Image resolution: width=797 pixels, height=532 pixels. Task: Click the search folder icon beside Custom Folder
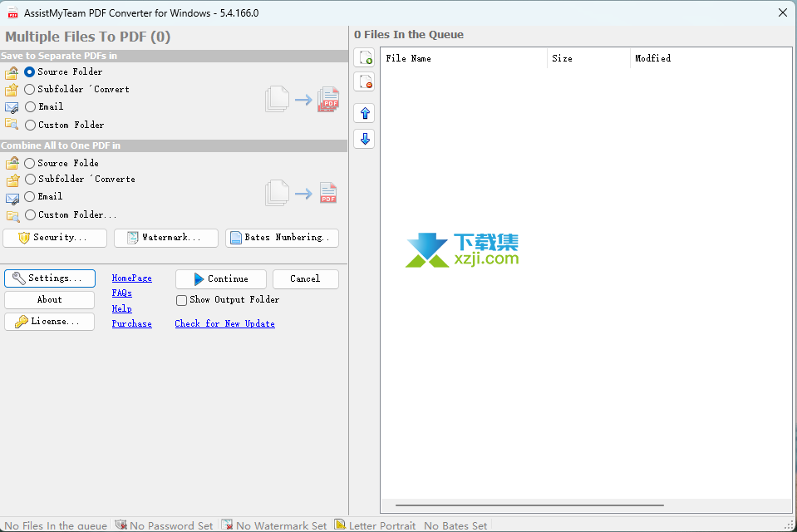click(x=12, y=124)
